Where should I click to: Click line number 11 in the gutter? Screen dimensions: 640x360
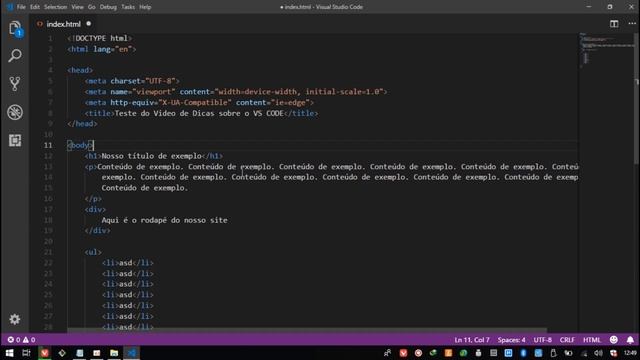tap(48, 145)
